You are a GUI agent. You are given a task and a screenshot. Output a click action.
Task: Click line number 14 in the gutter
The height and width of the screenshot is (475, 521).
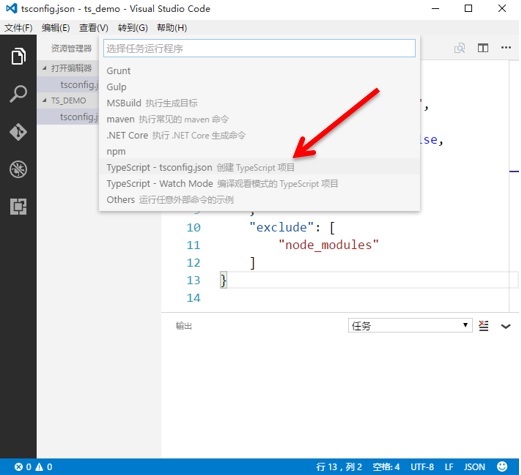193,298
